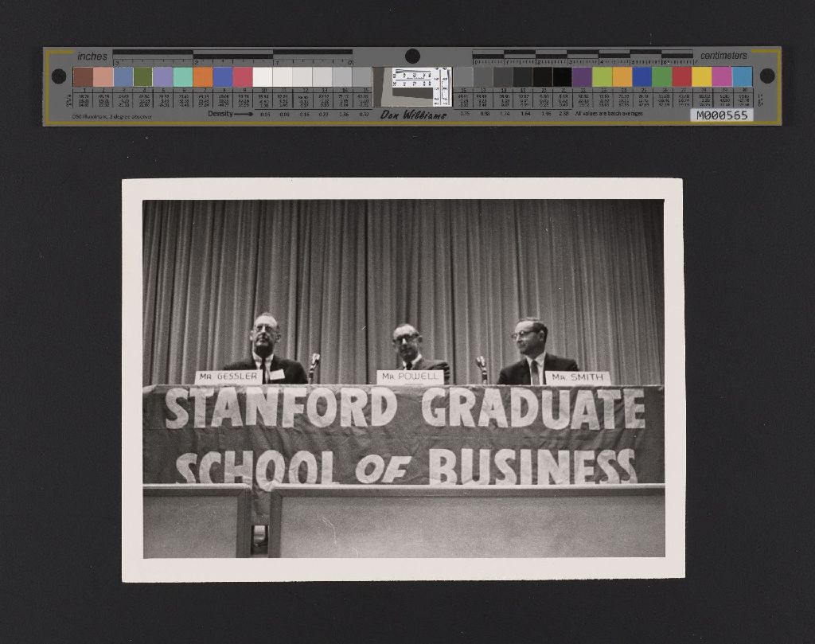Click the "inches" ruler label

(92, 57)
